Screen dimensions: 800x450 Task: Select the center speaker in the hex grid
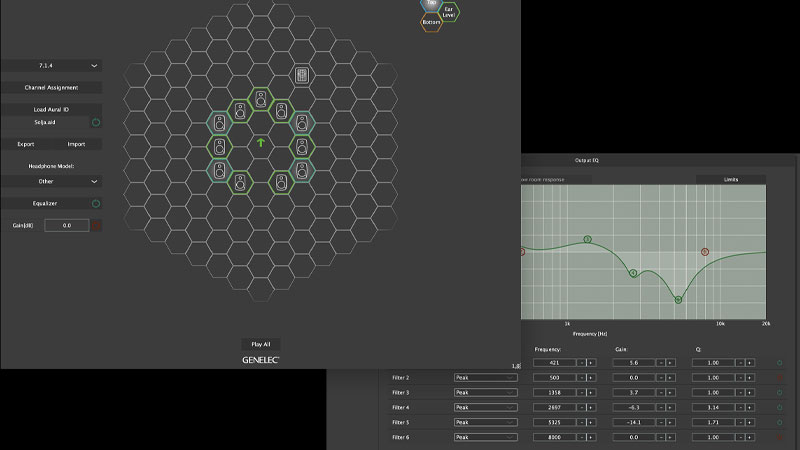(261, 99)
